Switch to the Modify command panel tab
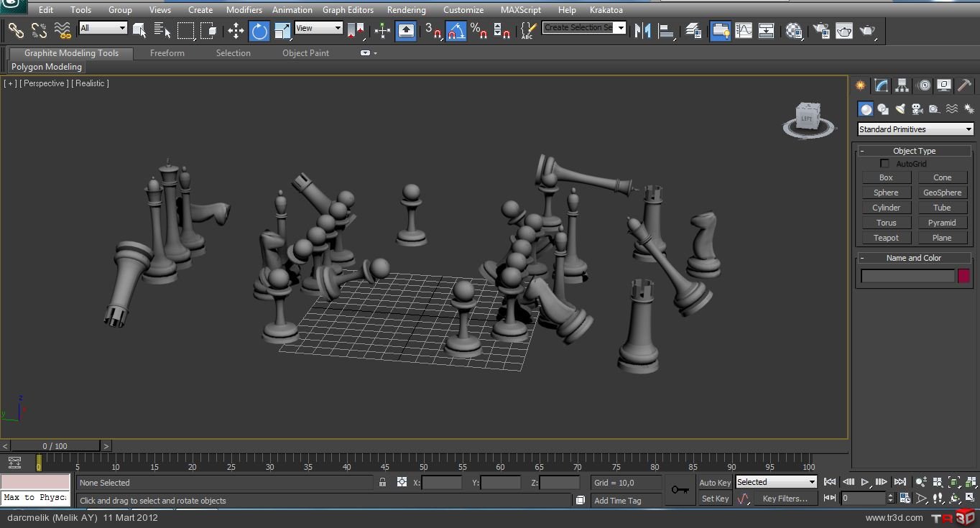Viewport: 980px width, 528px height. click(x=882, y=85)
